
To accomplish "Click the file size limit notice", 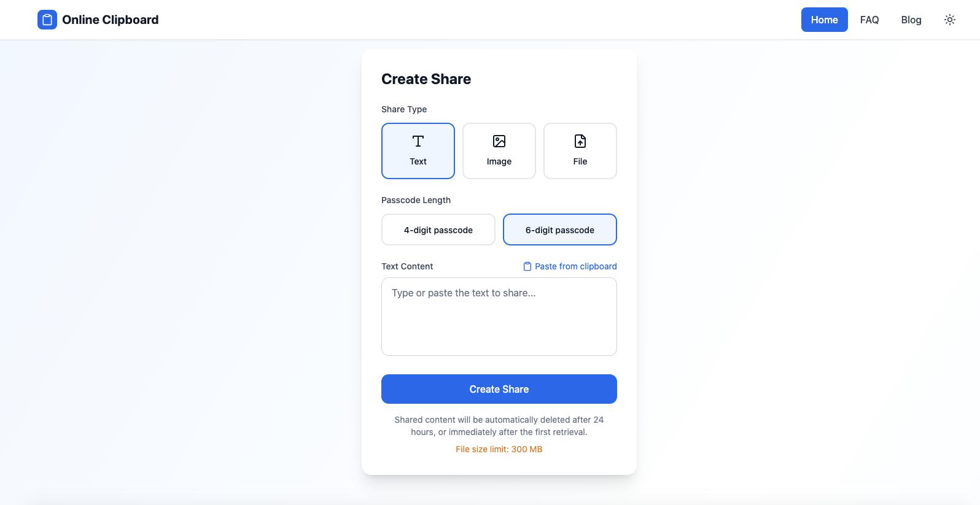I will (499, 449).
